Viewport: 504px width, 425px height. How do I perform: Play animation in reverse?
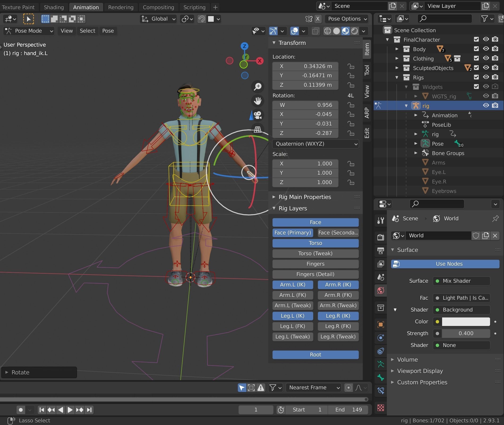click(x=61, y=410)
